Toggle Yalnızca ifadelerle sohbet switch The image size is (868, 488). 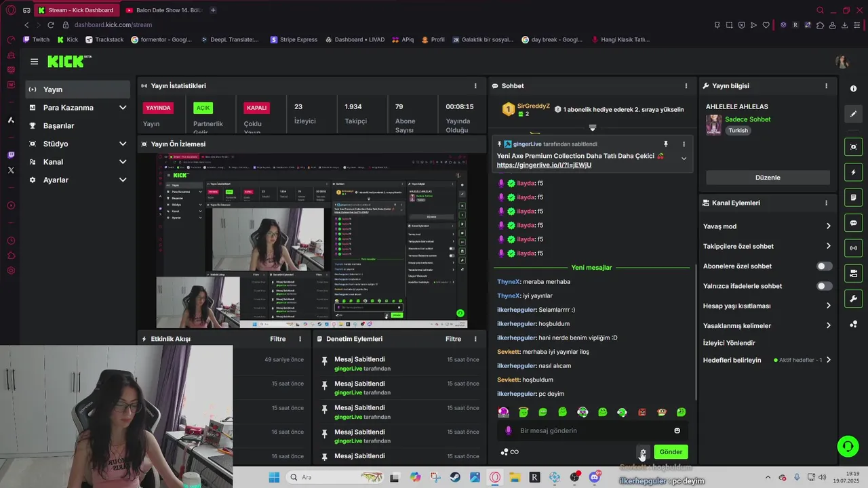(824, 286)
